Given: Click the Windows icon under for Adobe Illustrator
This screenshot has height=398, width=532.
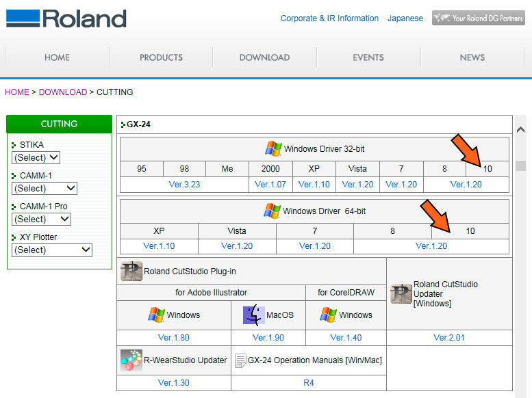Looking at the screenshot, I should point(157,315).
